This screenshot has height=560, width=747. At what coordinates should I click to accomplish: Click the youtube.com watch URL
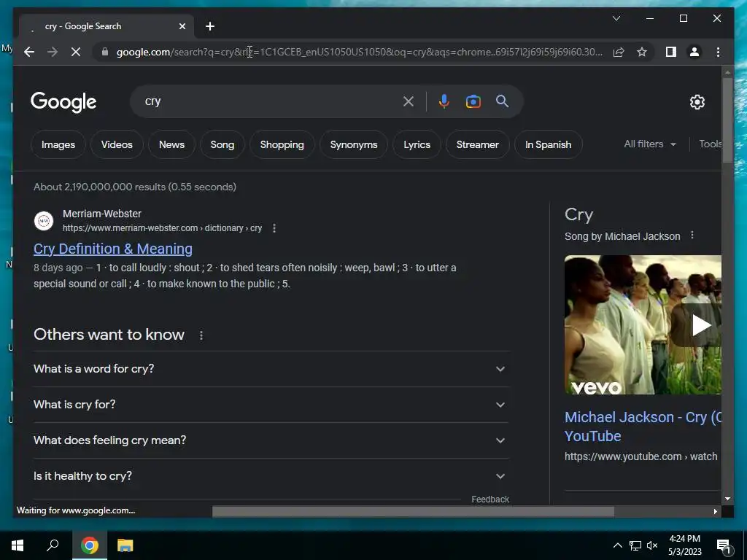[x=640, y=456]
